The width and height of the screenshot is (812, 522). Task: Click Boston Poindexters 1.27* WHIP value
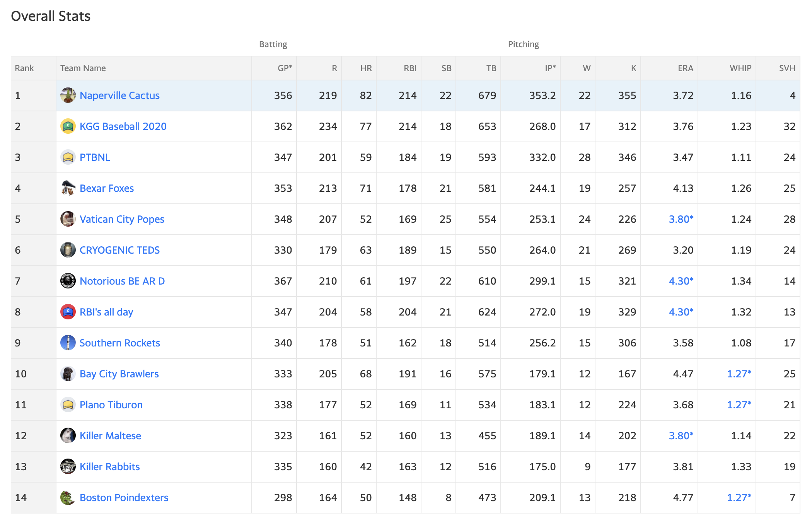tap(739, 498)
